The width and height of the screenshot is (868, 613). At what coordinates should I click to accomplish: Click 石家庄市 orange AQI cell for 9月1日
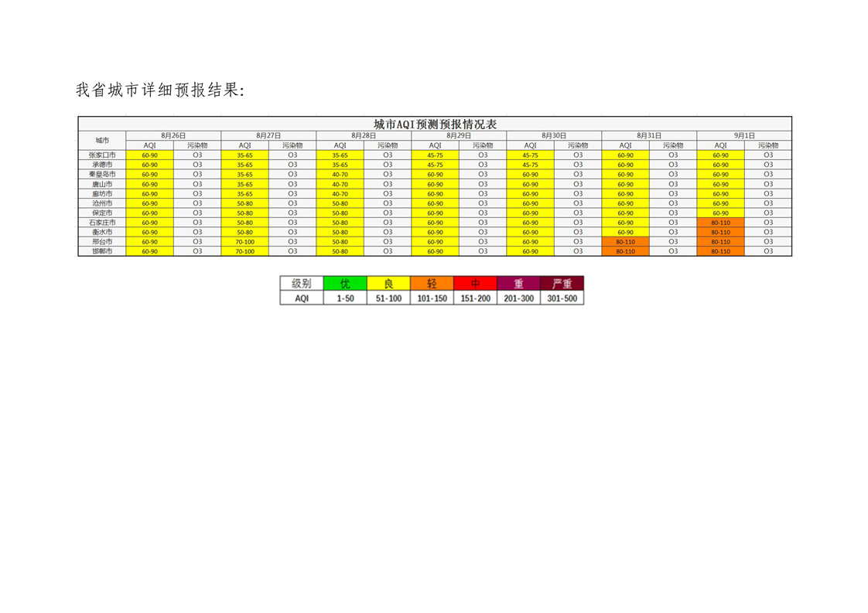tap(720, 222)
